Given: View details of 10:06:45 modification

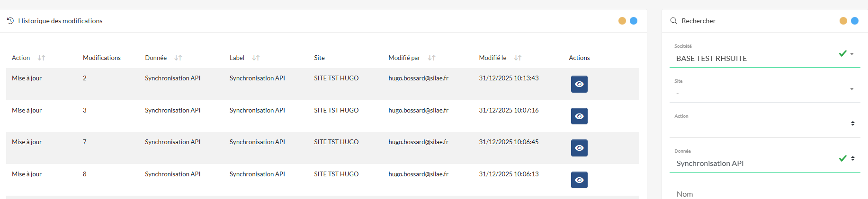Looking at the screenshot, I should tap(579, 148).
